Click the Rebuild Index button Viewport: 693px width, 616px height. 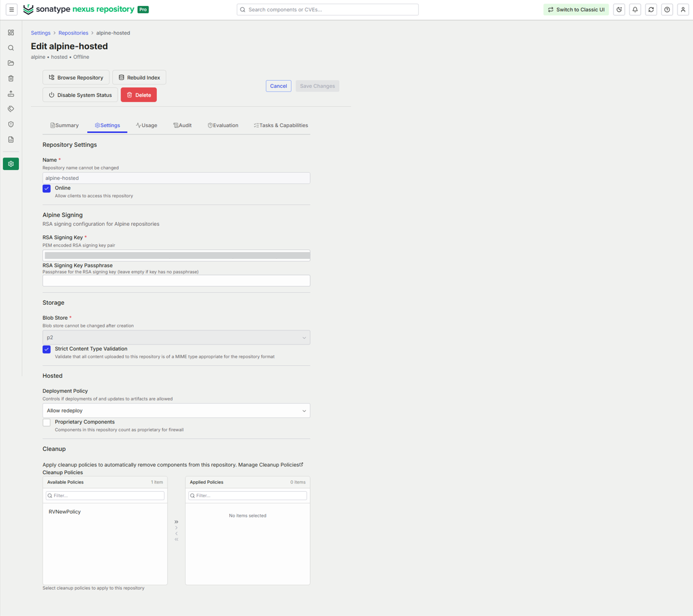(x=139, y=77)
